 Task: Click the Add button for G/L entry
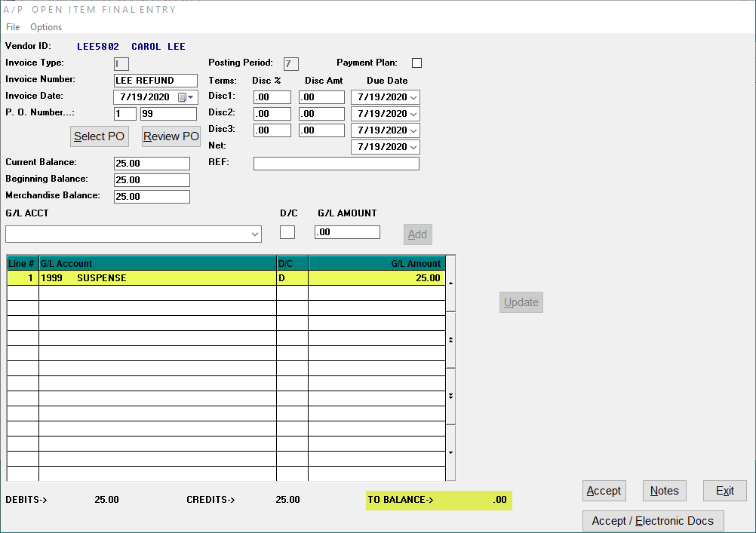tap(417, 234)
